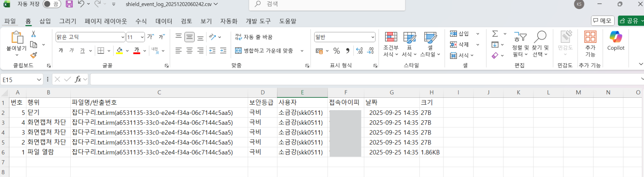Screen dimensions: 644x177
Task: Switch to the 삽입 ribbon tab
Action: click(x=45, y=21)
